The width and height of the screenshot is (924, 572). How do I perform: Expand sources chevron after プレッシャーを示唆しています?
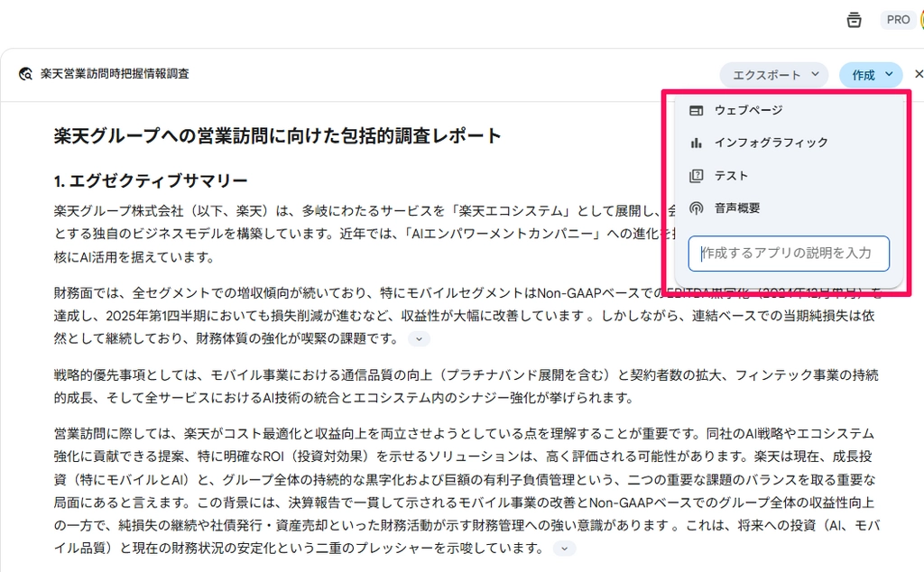click(564, 549)
